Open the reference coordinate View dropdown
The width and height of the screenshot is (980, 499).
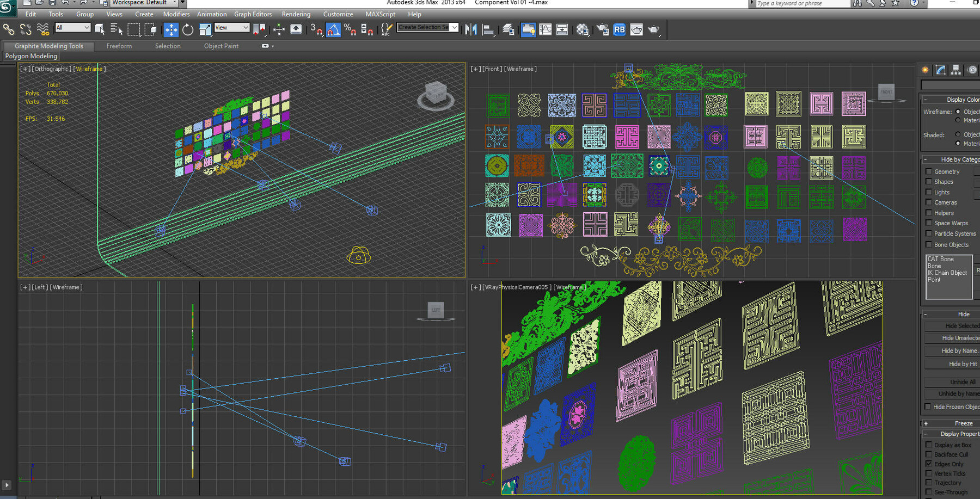pos(232,28)
